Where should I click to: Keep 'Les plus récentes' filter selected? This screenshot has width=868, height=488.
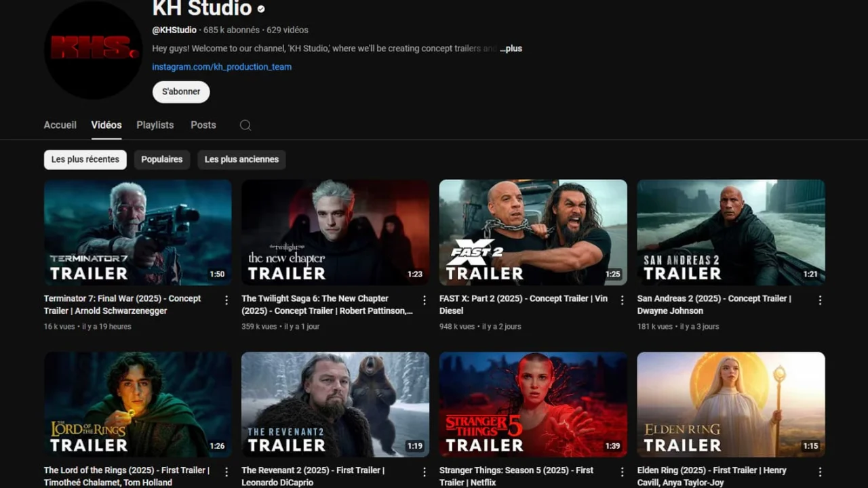click(x=85, y=159)
